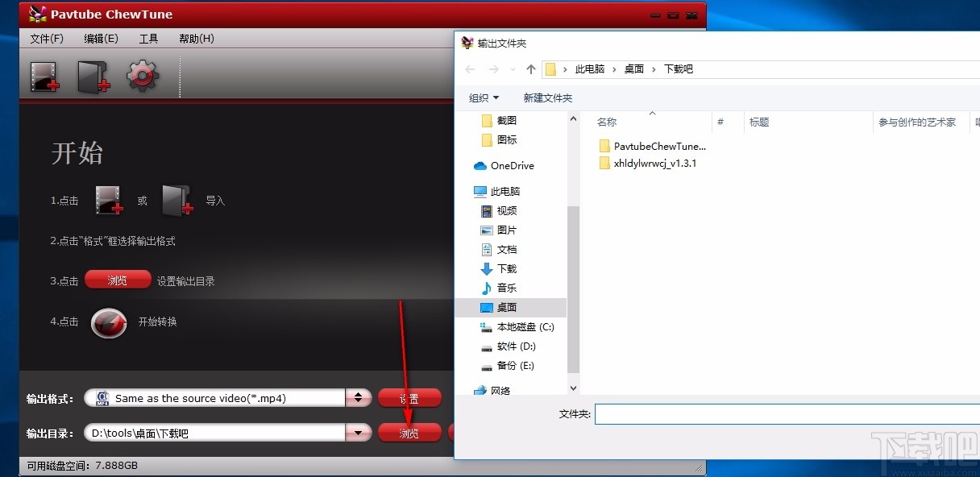Click the red 浏览 browse button
980x477 pixels.
point(409,433)
